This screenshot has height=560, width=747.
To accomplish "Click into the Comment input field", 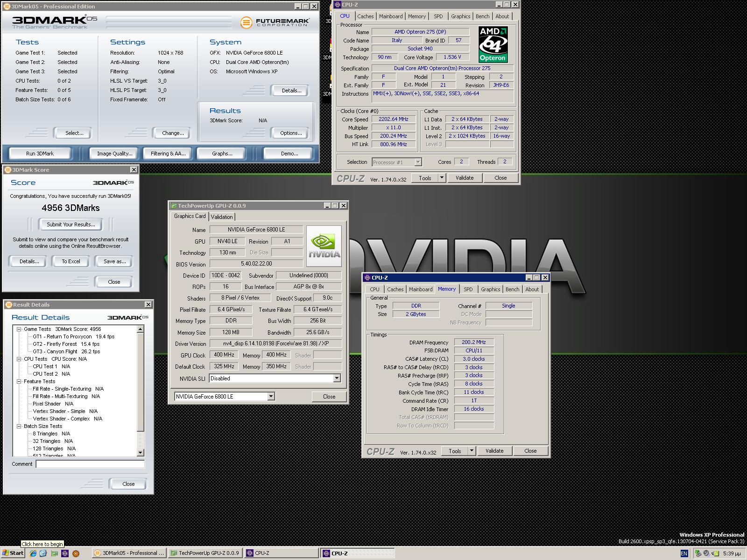I will coord(90,464).
